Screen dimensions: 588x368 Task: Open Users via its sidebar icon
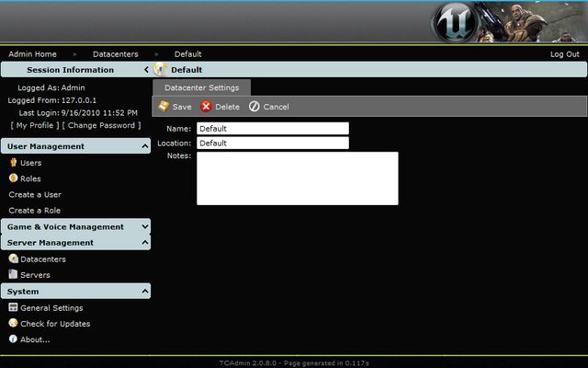(13, 163)
